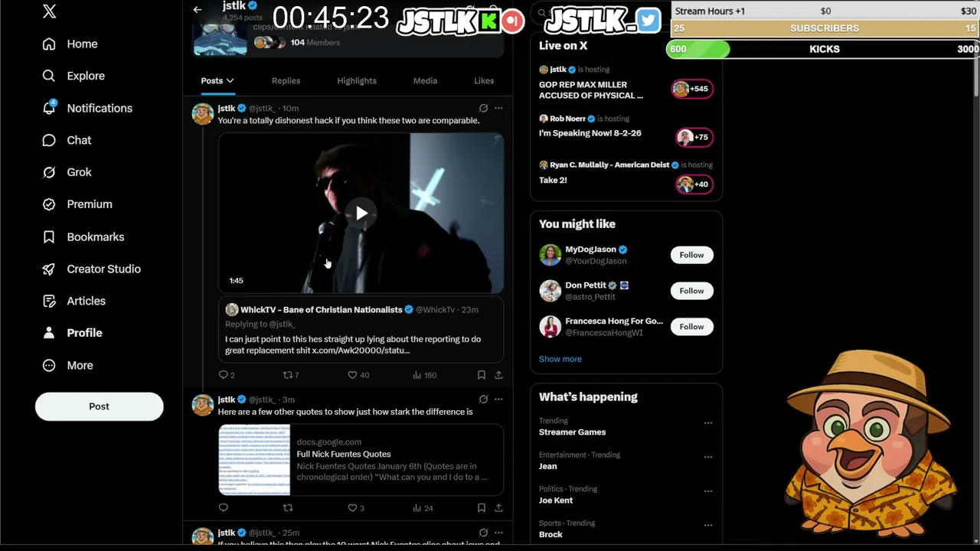Repost the Full Nick Fuentes Quotes post
The width and height of the screenshot is (980, 551).
tap(288, 507)
